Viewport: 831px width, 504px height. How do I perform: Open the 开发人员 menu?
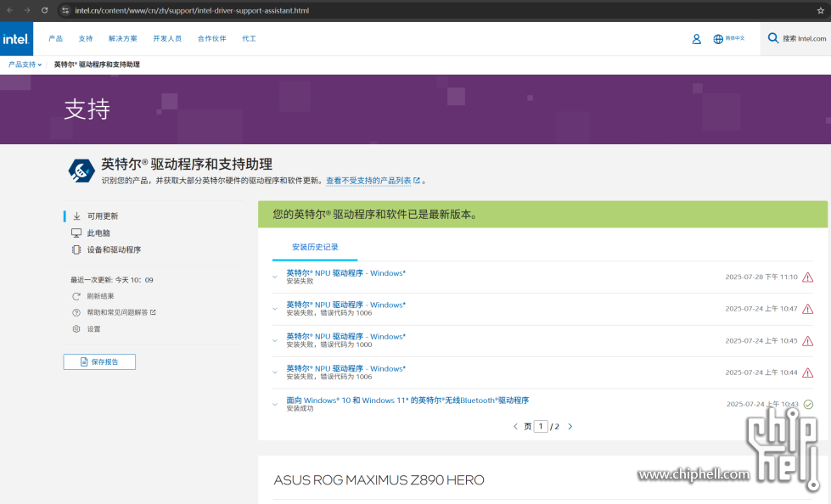coord(167,39)
